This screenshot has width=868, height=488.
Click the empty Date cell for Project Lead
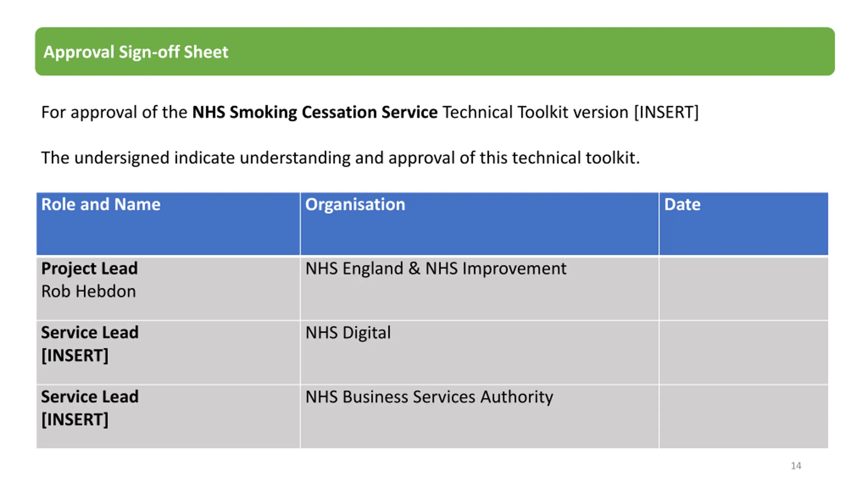coord(744,288)
